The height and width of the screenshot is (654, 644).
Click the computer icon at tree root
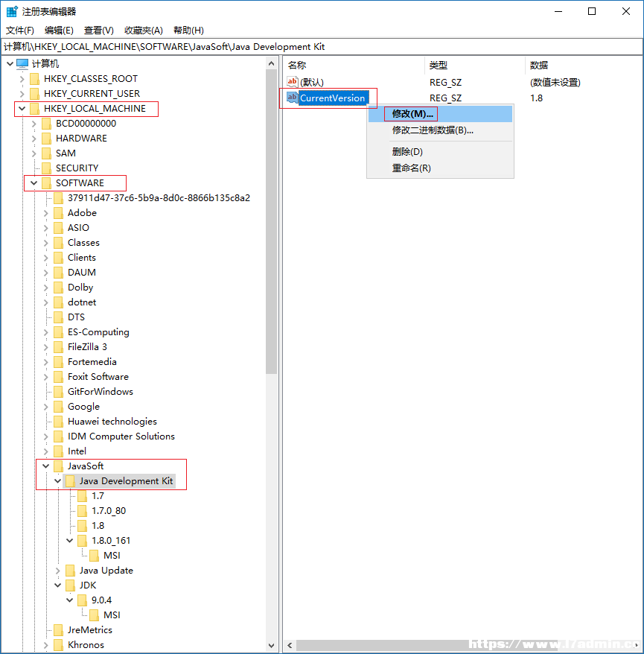point(22,64)
